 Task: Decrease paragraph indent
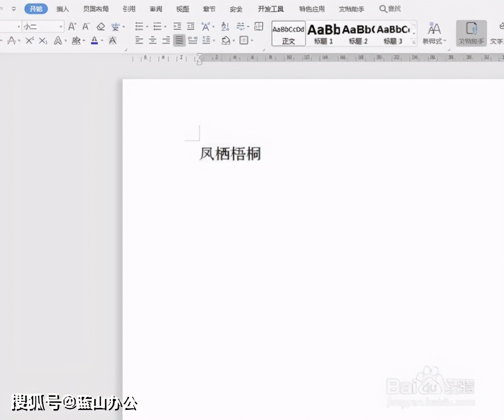click(x=177, y=26)
